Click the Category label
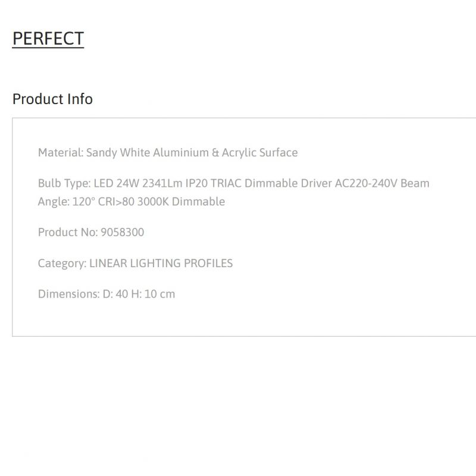476x476 pixels. coord(62,264)
